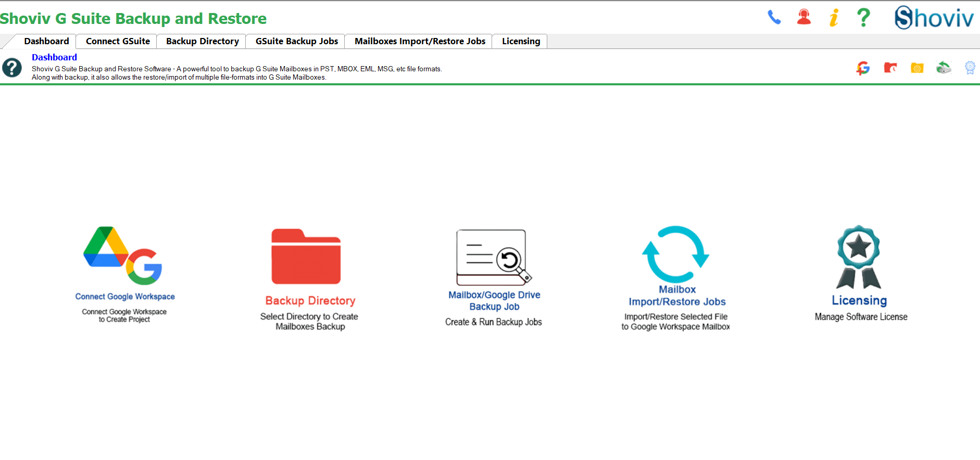
Task: Open the red support agent icon
Action: point(804,17)
